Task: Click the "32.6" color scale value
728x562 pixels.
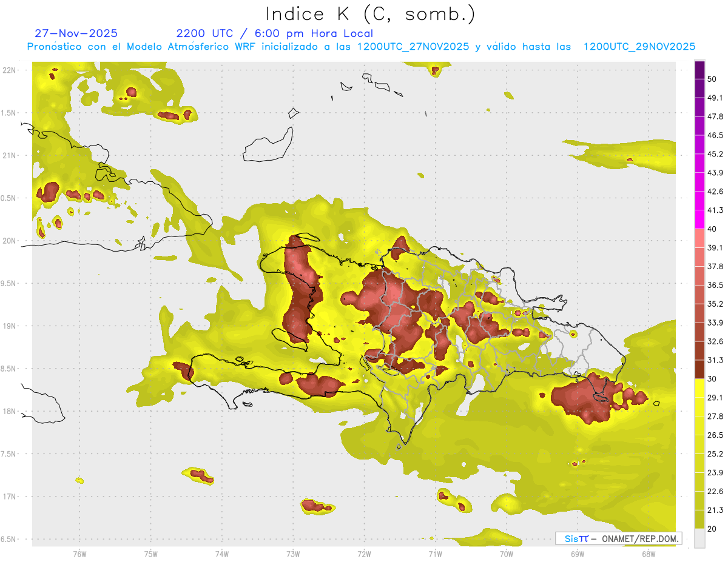Action: [x=716, y=341]
